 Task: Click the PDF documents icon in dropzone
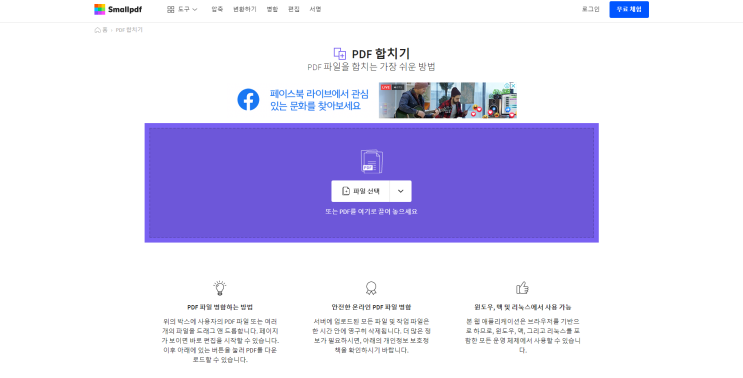[x=372, y=161]
